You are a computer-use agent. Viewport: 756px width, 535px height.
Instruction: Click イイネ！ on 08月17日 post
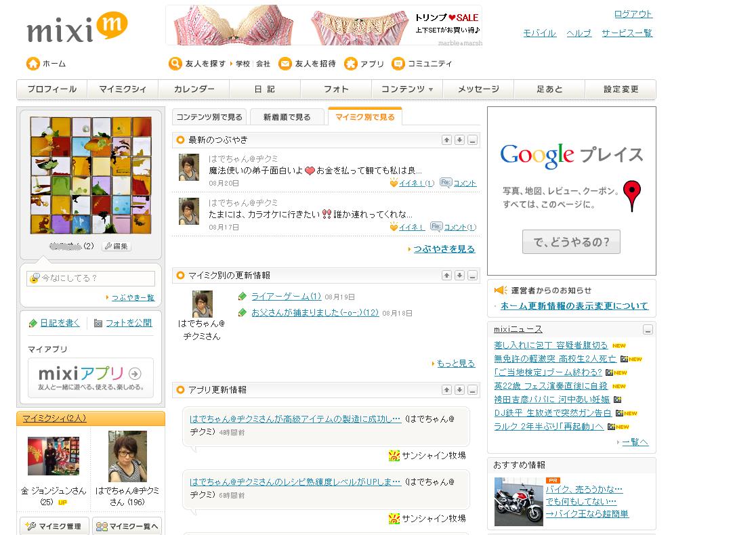tap(412, 227)
